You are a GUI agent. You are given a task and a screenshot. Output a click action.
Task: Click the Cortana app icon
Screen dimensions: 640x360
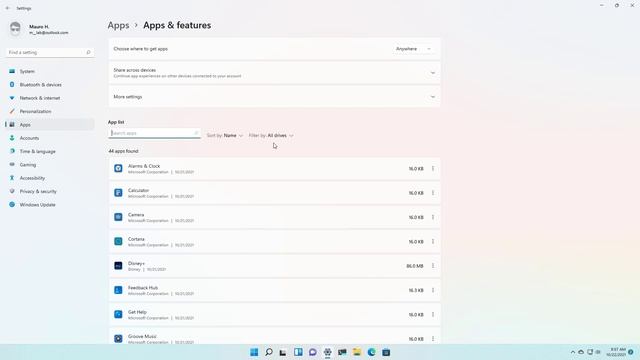click(x=118, y=241)
